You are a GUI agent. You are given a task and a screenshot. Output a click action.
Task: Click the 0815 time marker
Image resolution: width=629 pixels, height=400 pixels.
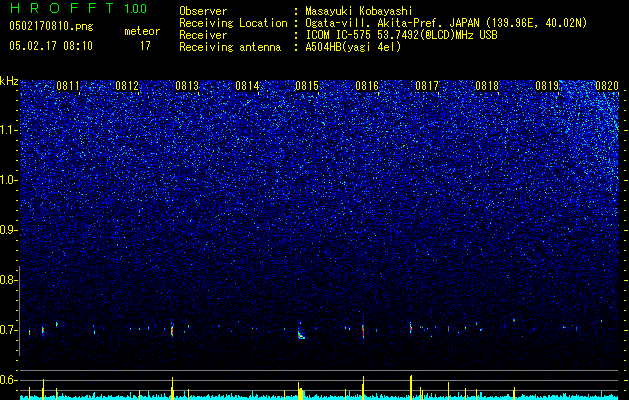pyautogui.click(x=307, y=86)
